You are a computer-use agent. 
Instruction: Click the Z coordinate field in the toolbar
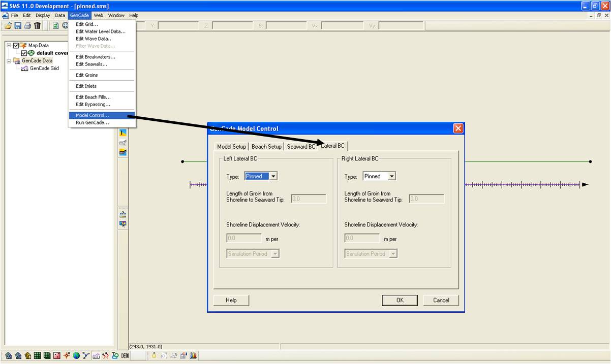pos(233,25)
